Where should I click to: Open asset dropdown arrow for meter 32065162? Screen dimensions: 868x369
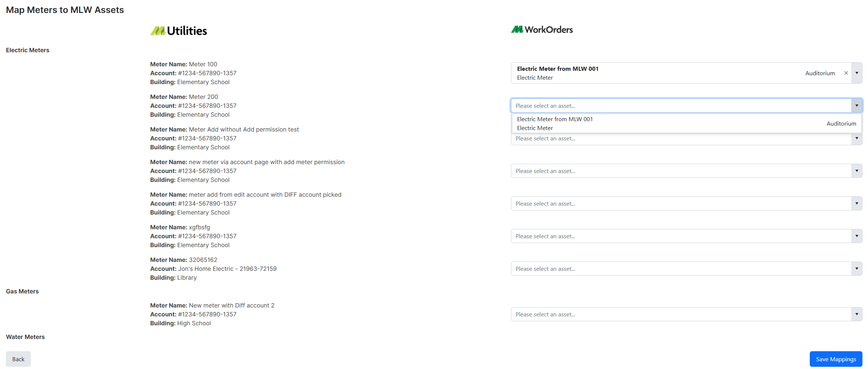[x=857, y=269]
